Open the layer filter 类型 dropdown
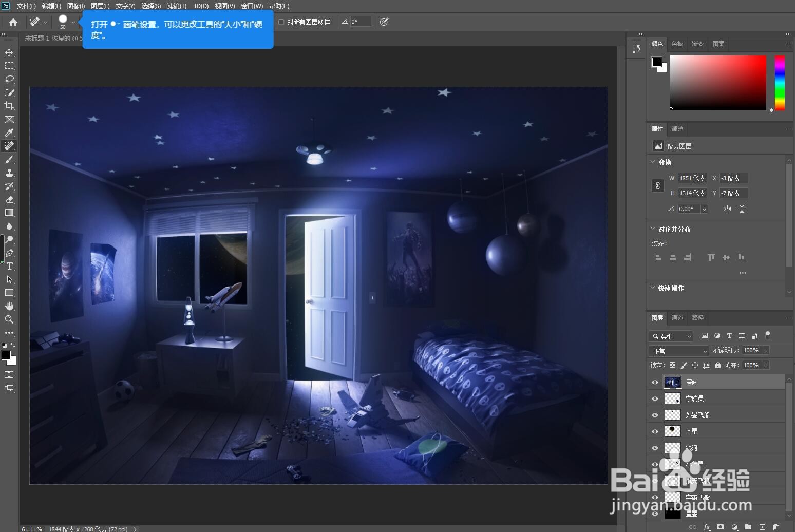Viewport: 795px width, 532px height. tap(671, 336)
